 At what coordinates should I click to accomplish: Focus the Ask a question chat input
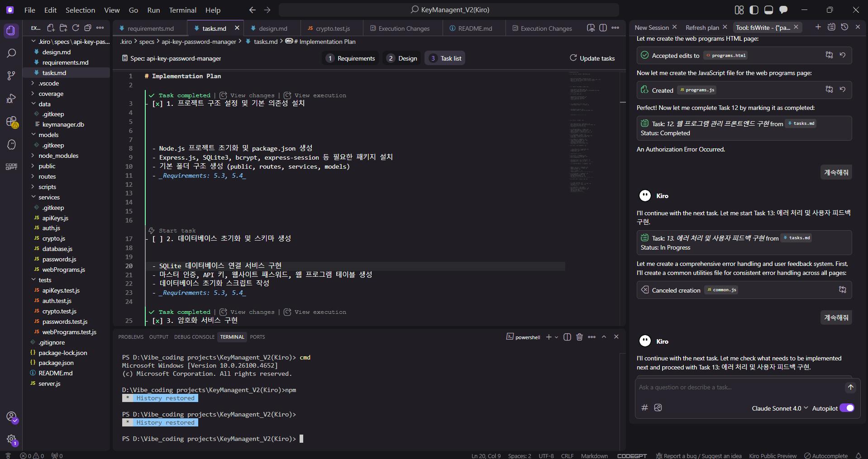(738, 387)
